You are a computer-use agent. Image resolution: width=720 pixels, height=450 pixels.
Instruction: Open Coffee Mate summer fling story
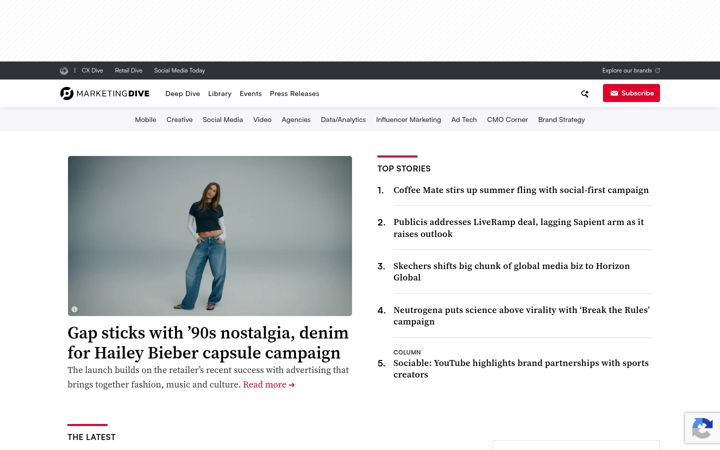(x=521, y=190)
